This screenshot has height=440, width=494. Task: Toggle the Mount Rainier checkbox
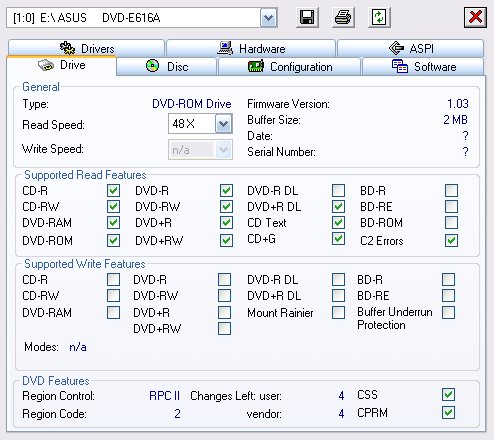click(x=338, y=313)
